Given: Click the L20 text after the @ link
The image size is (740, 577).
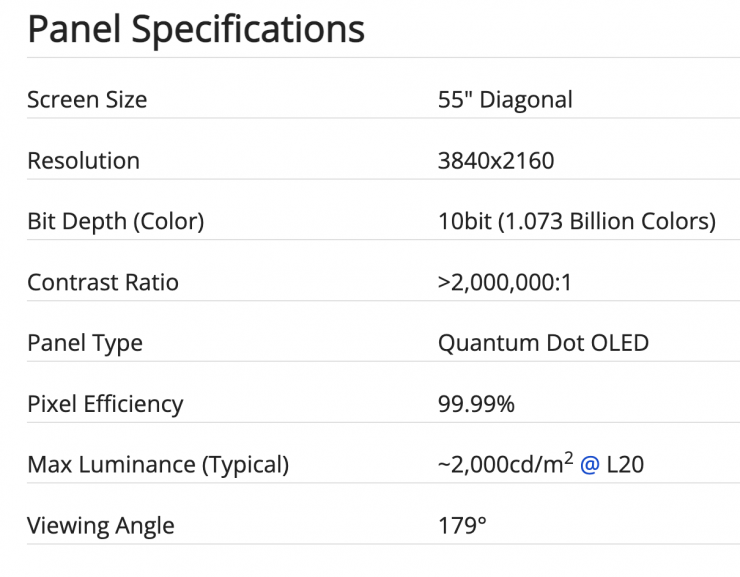Looking at the screenshot, I should 626,465.
